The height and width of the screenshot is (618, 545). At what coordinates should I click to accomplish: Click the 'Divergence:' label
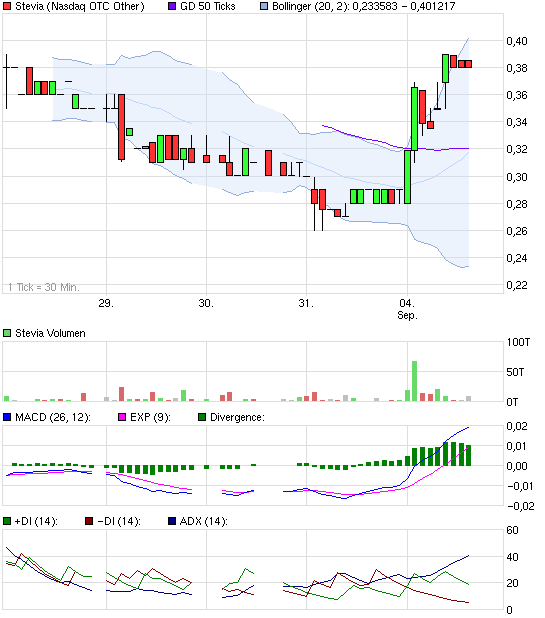pyautogui.click(x=237, y=417)
